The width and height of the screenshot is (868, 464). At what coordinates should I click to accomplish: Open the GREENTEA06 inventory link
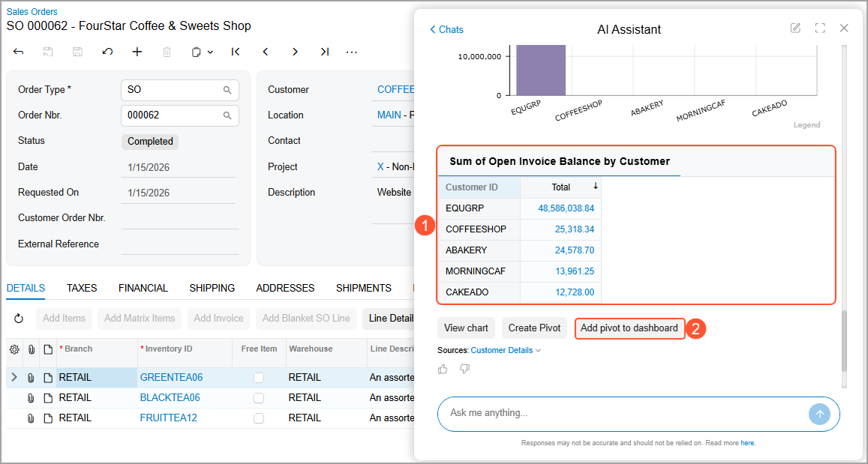coord(171,378)
